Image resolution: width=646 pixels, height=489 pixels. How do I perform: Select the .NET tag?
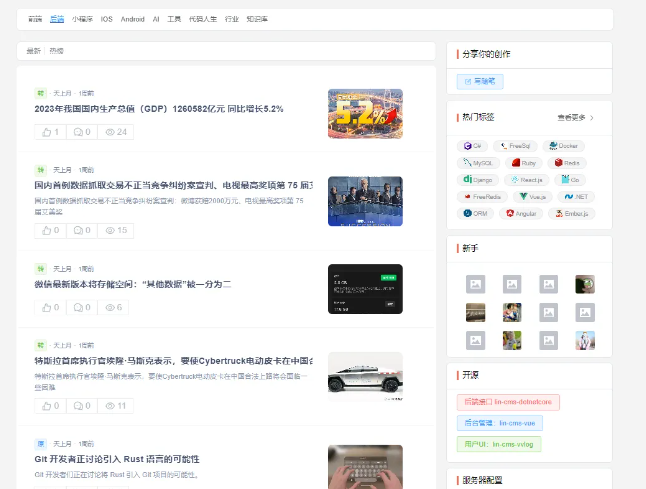(576, 197)
